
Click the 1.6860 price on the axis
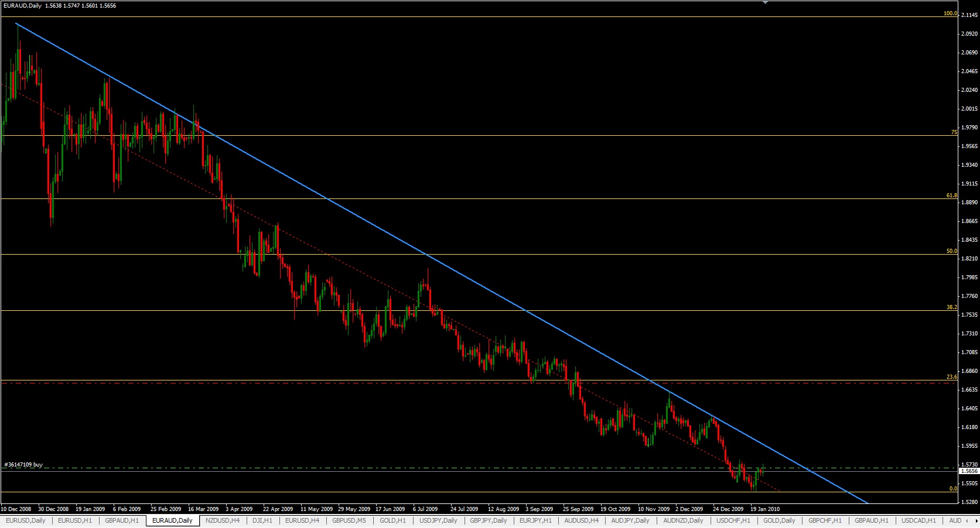coord(969,371)
